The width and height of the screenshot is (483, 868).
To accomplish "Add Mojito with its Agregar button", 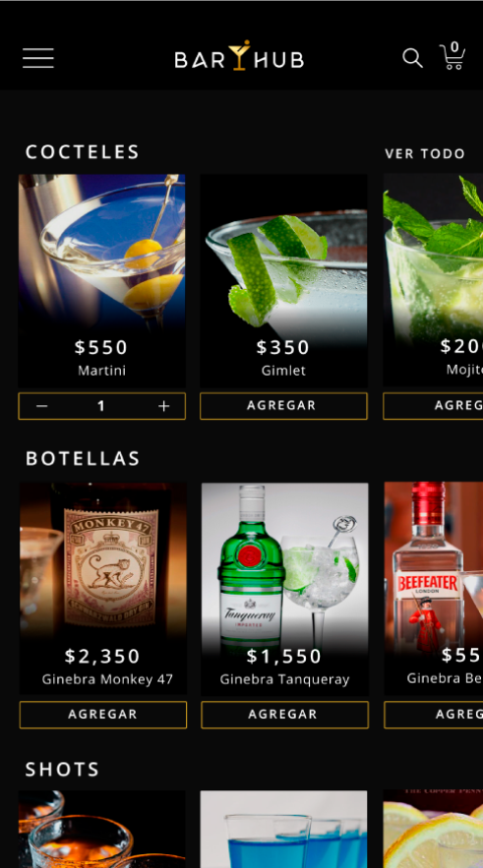I will pos(433,406).
